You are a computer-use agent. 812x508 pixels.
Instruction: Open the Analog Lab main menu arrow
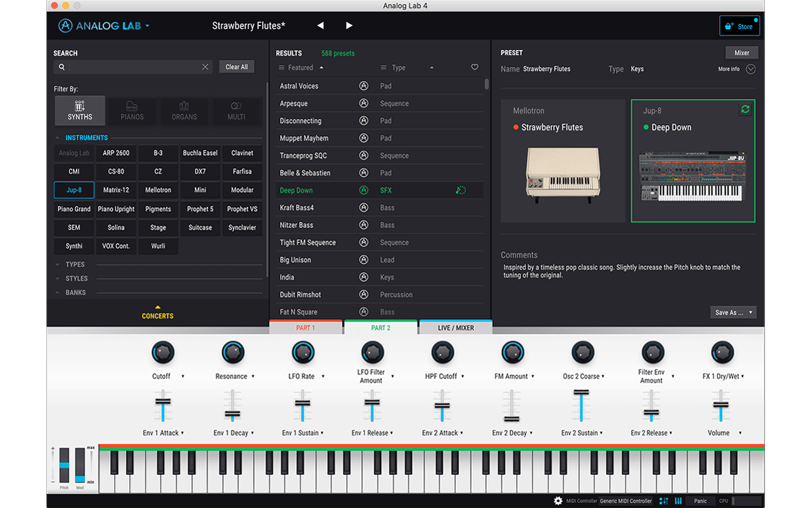(147, 26)
